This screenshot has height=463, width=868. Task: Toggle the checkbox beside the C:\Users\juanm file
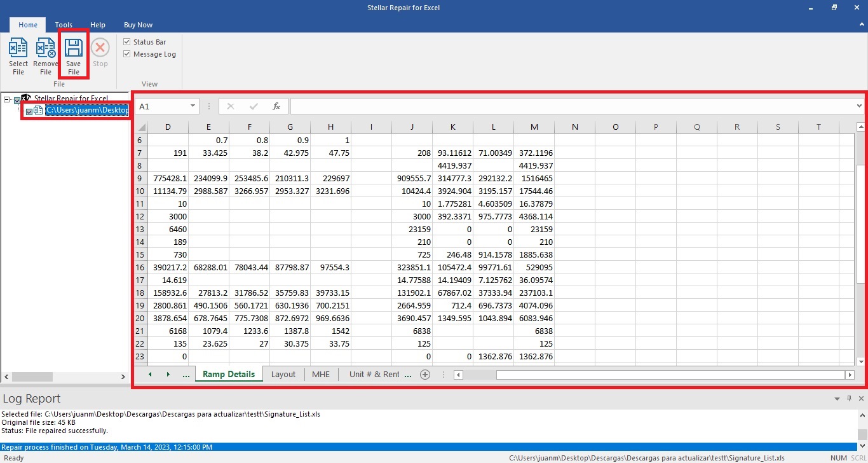tap(29, 112)
